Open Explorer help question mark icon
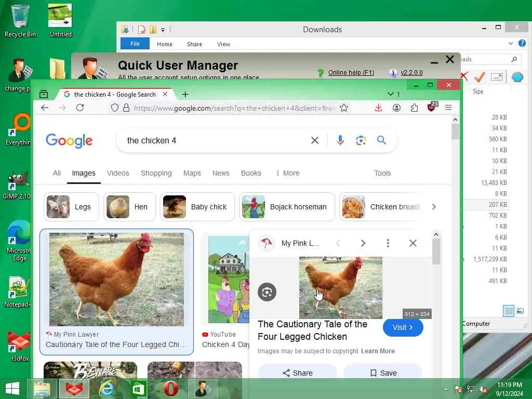This screenshot has width=532, height=399. (x=522, y=43)
